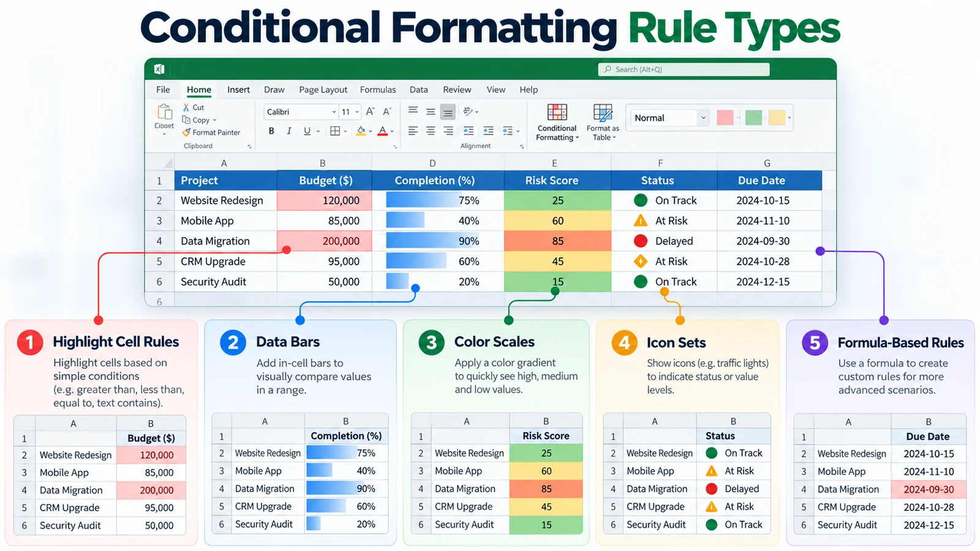Open the Clipboard group dialog launcher
The height and width of the screenshot is (551, 980).
point(249,146)
